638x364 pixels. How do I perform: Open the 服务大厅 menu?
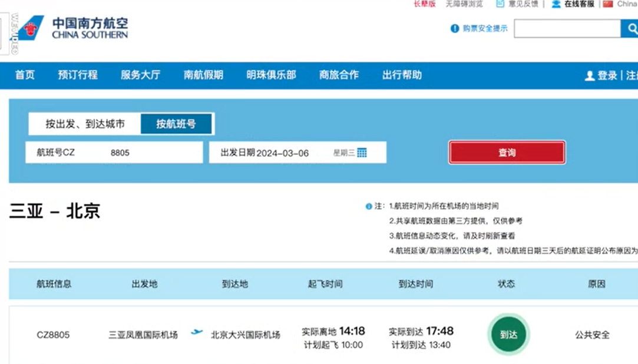tap(140, 75)
